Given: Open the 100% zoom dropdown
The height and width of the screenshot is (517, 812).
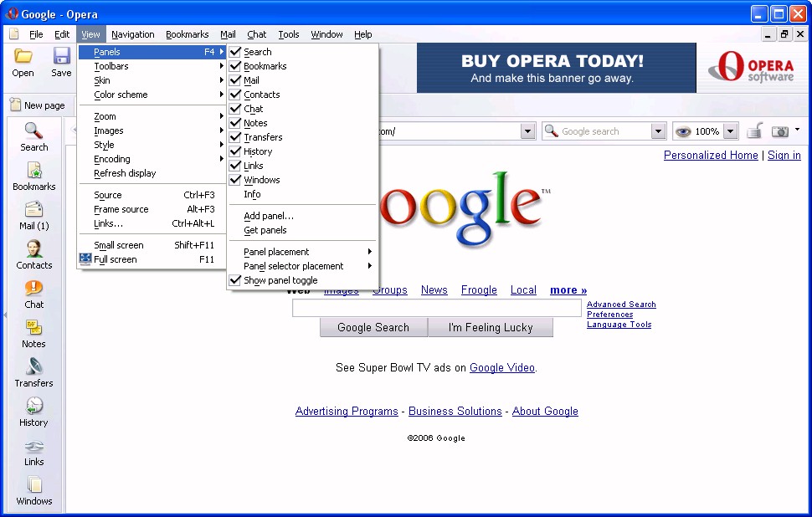Looking at the screenshot, I should [x=730, y=131].
